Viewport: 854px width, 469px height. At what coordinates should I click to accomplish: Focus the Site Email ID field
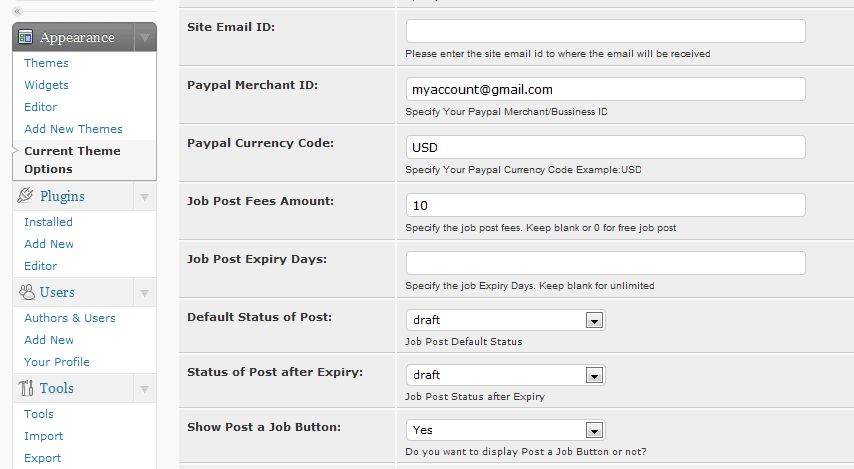[x=606, y=31]
